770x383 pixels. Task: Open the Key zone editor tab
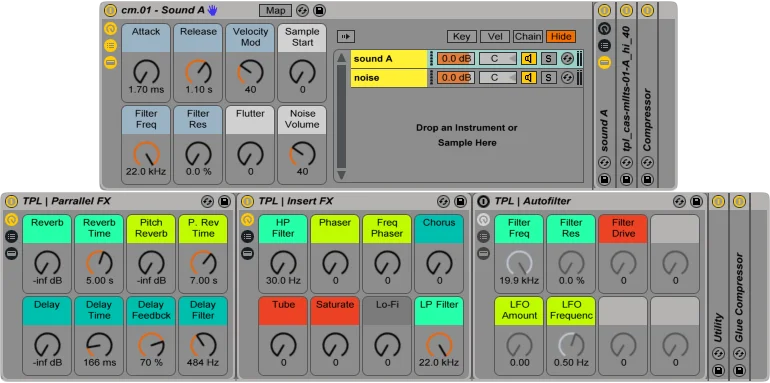pyautogui.click(x=462, y=36)
